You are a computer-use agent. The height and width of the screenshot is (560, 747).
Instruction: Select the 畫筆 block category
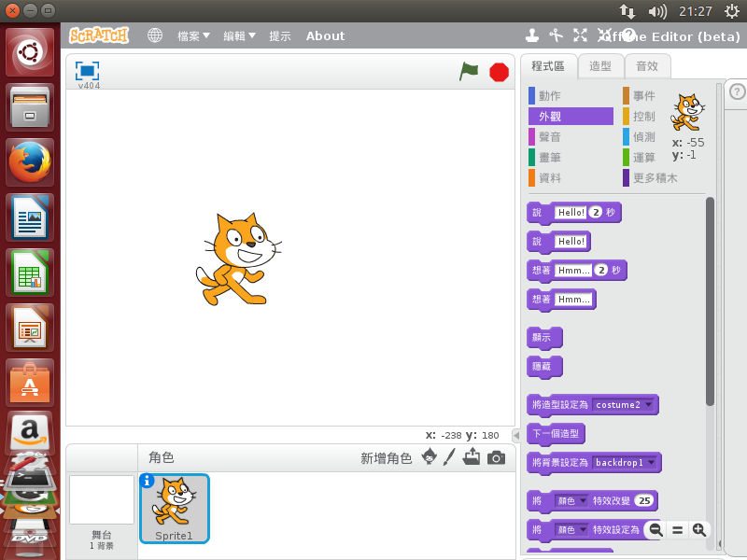pyautogui.click(x=571, y=157)
